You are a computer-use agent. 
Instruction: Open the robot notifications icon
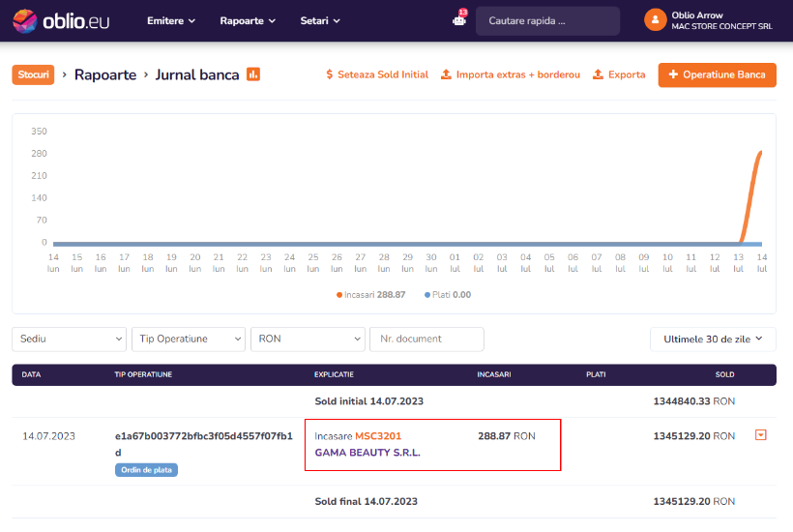459,20
